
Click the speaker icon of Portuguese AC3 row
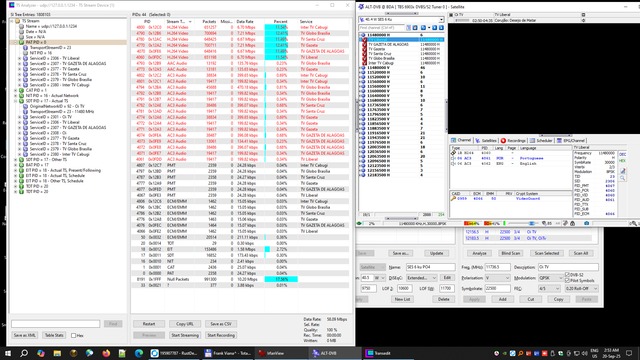[x=453, y=158]
